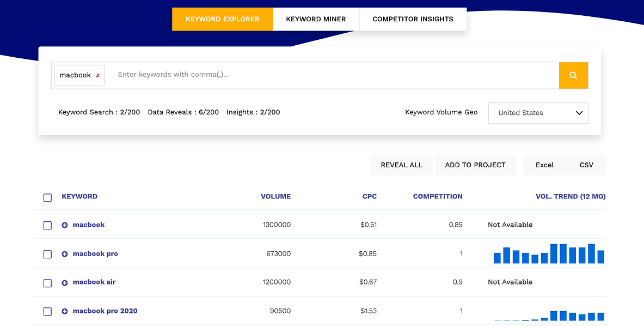Open the Competitor Insights tab
This screenshot has width=644, height=327.
pyautogui.click(x=413, y=19)
